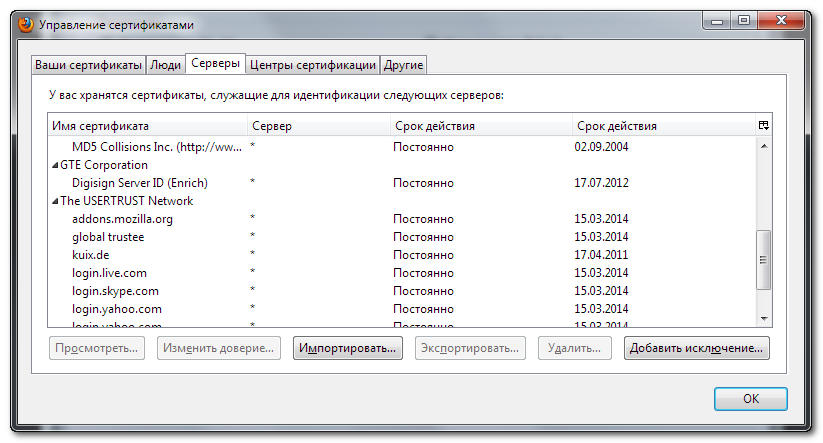The height and width of the screenshot is (443, 823).
Task: Sort by Сервер column header
Action: coord(319,126)
